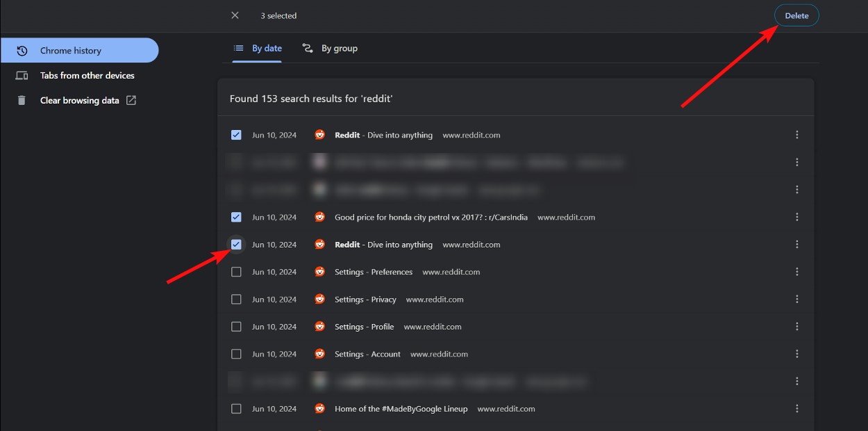Screen dimensions: 868x431
Task: Open three-dot menu for Settings - Privacy
Action: 797,300
